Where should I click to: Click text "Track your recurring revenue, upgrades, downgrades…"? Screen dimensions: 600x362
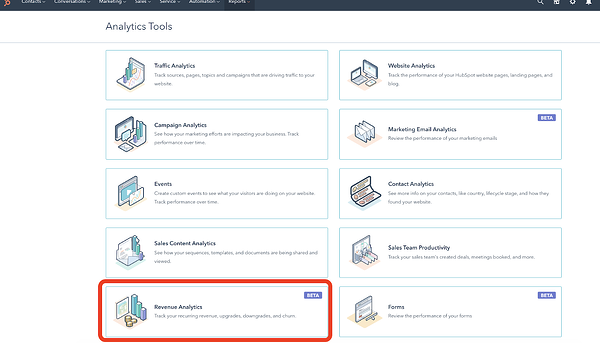pos(225,316)
